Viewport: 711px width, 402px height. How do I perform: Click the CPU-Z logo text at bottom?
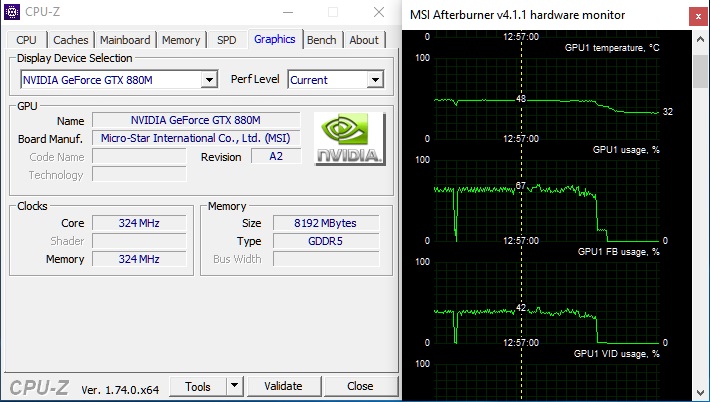point(39,388)
